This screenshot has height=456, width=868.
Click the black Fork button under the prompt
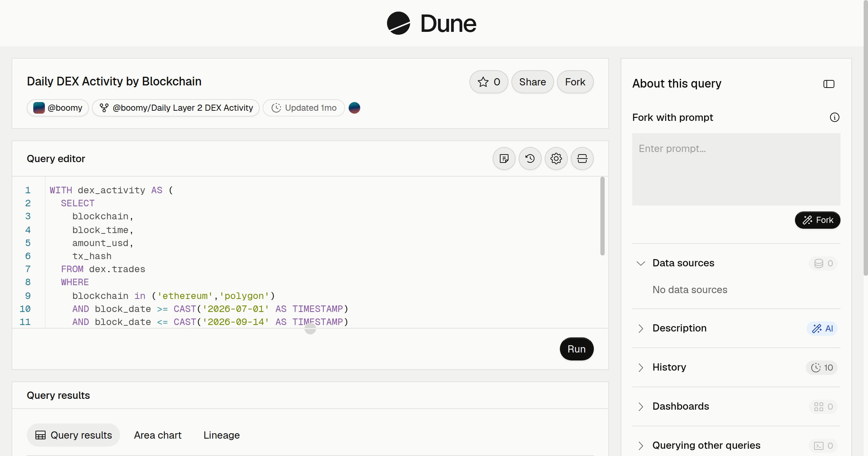[817, 220]
